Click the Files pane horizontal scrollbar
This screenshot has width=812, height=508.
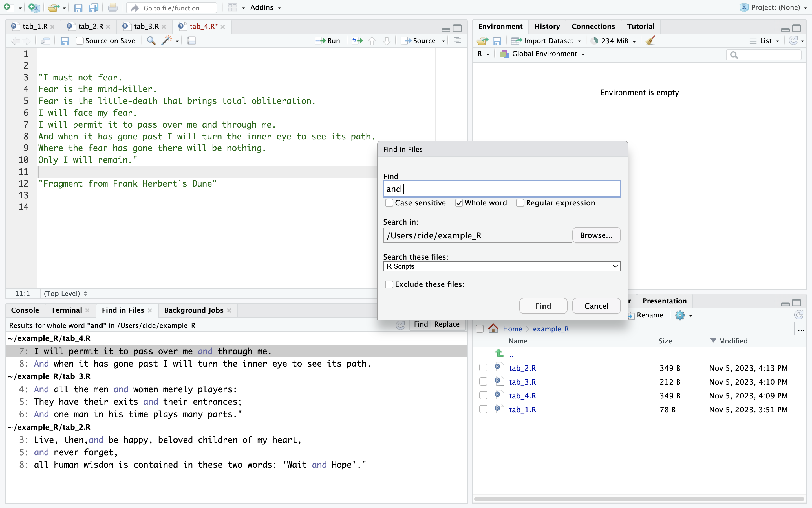click(x=639, y=499)
